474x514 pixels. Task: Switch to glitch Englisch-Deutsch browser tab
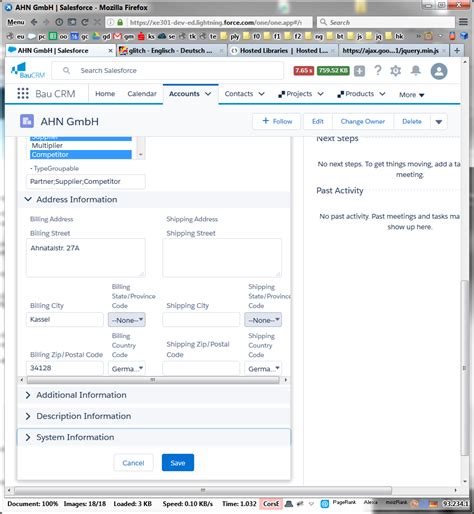pyautogui.click(x=172, y=51)
